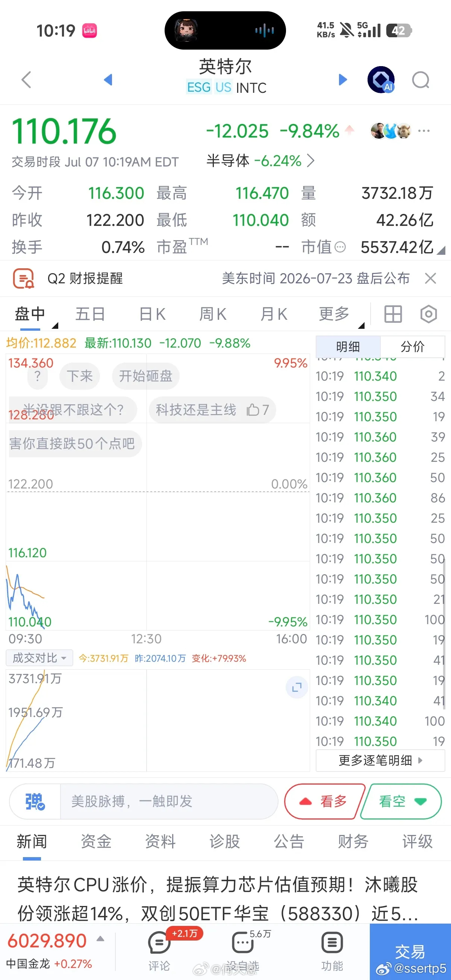The height and width of the screenshot is (980, 451).
Task: Open the AI assistant icon
Action: click(x=381, y=80)
